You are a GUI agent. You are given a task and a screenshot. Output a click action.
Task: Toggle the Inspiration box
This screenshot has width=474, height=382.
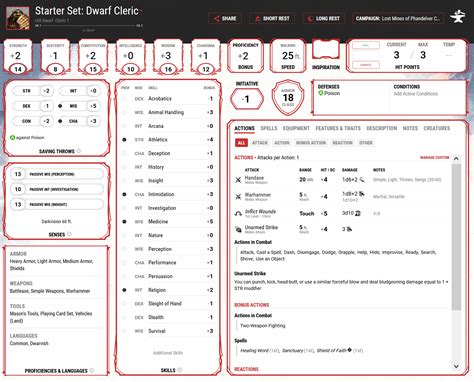tap(326, 50)
